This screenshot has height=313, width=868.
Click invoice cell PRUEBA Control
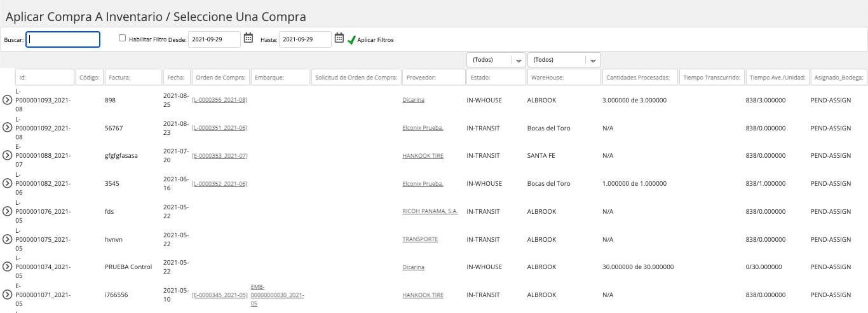pyautogui.click(x=128, y=267)
